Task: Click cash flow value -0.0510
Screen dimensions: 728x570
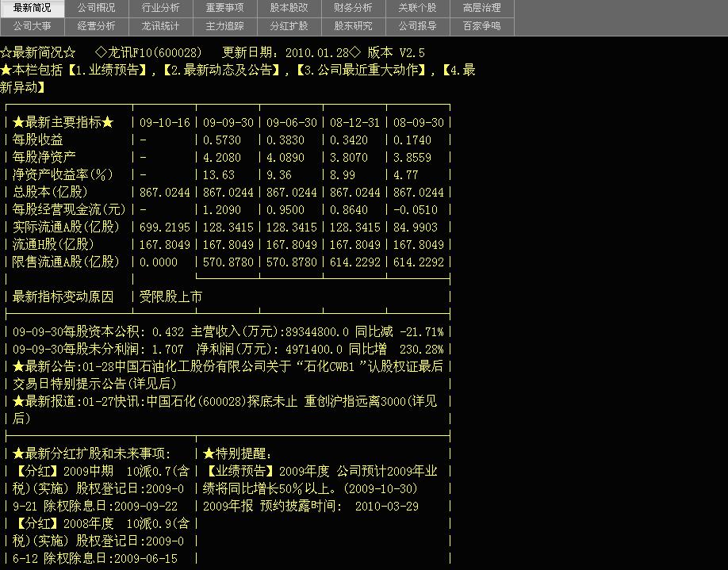Action: pyautogui.click(x=416, y=210)
